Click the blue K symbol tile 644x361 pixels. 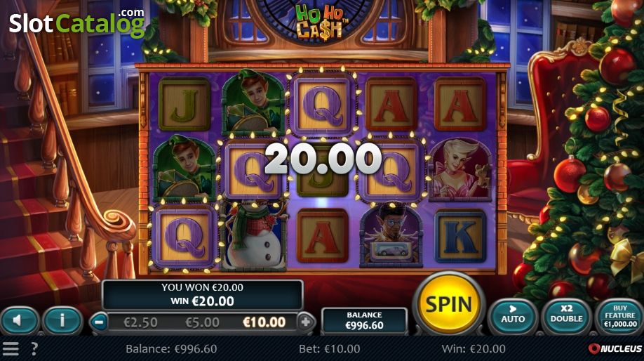(x=460, y=237)
